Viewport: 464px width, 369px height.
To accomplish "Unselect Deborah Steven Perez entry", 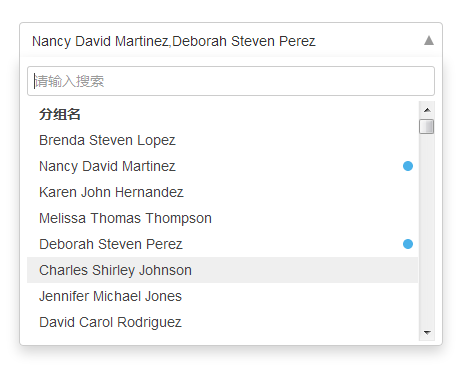I will click(222, 244).
